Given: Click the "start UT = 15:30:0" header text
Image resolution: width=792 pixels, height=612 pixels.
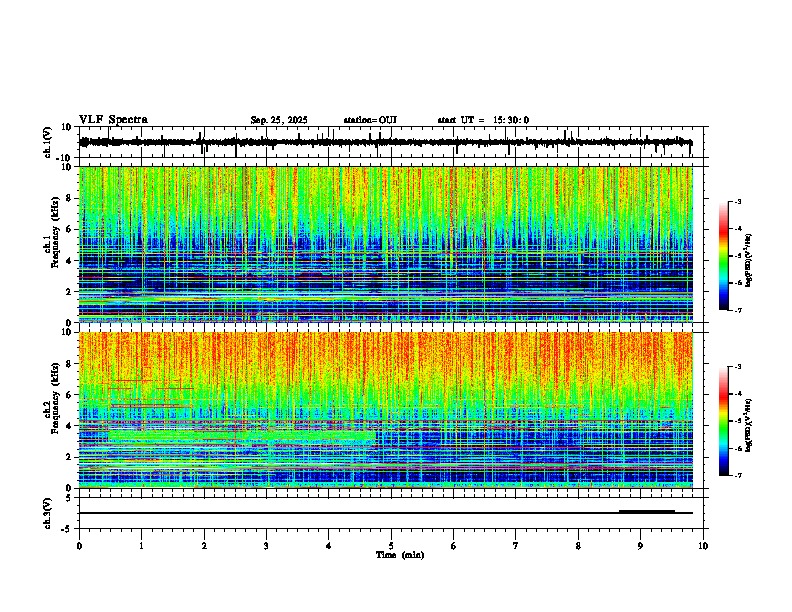Looking at the screenshot, I should (x=483, y=120).
